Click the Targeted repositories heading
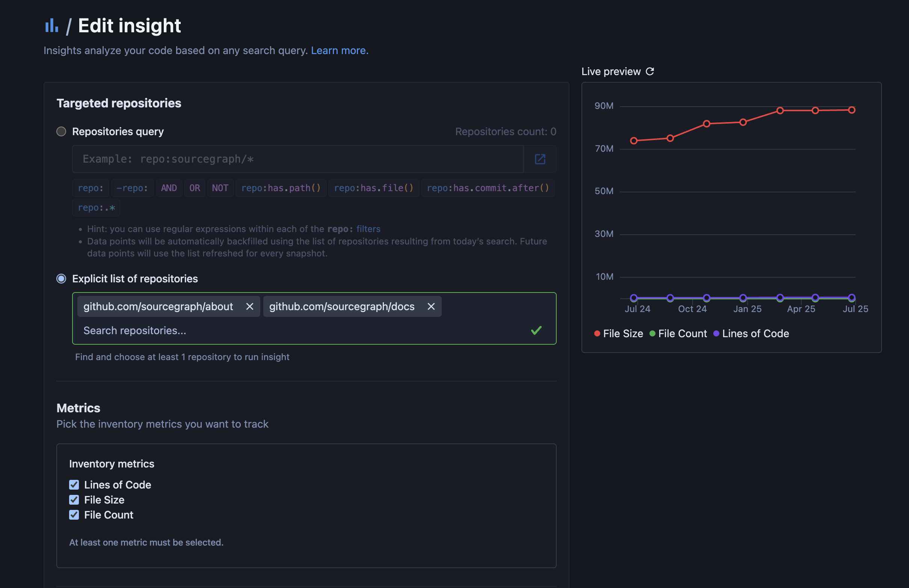 pyautogui.click(x=119, y=103)
